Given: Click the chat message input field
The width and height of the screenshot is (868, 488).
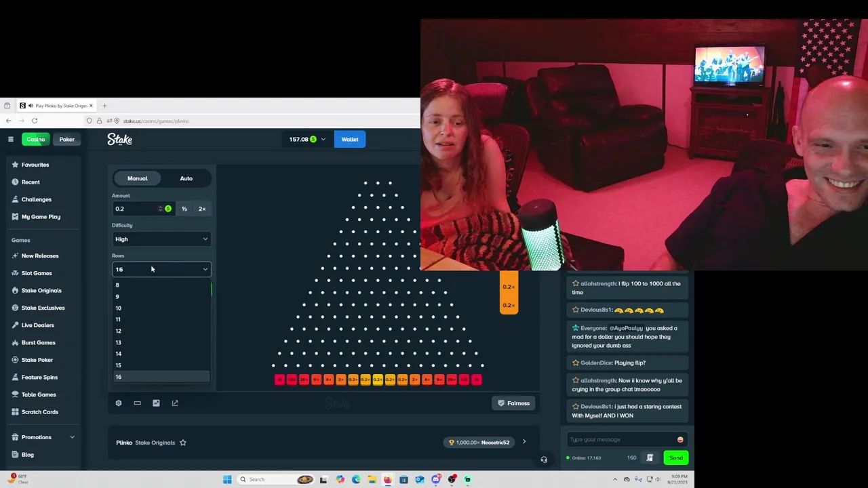Looking at the screenshot, I should [627, 439].
